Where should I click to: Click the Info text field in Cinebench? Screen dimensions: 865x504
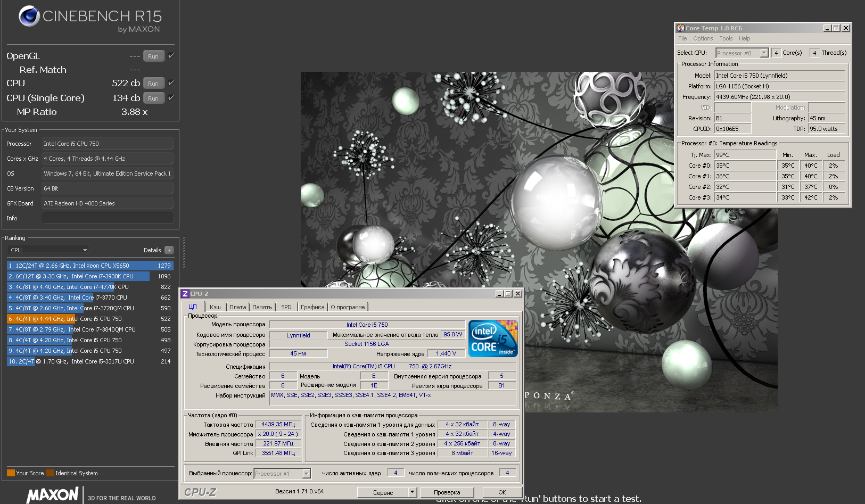(x=108, y=218)
